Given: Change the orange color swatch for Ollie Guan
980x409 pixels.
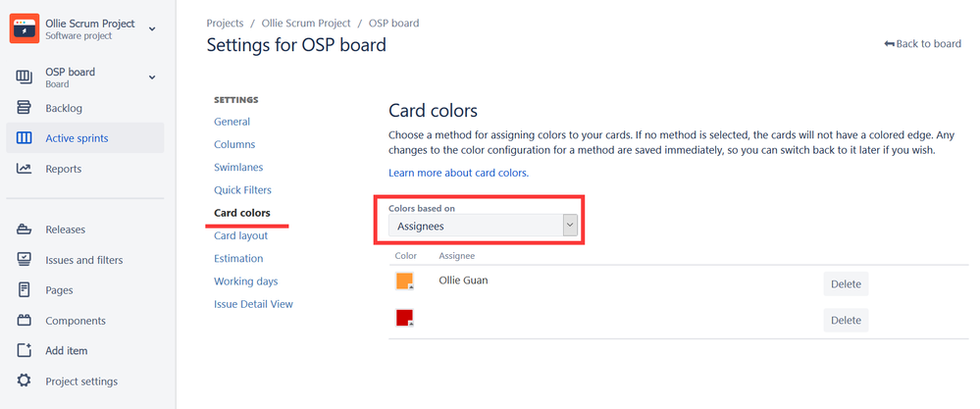Looking at the screenshot, I should coord(404,281).
